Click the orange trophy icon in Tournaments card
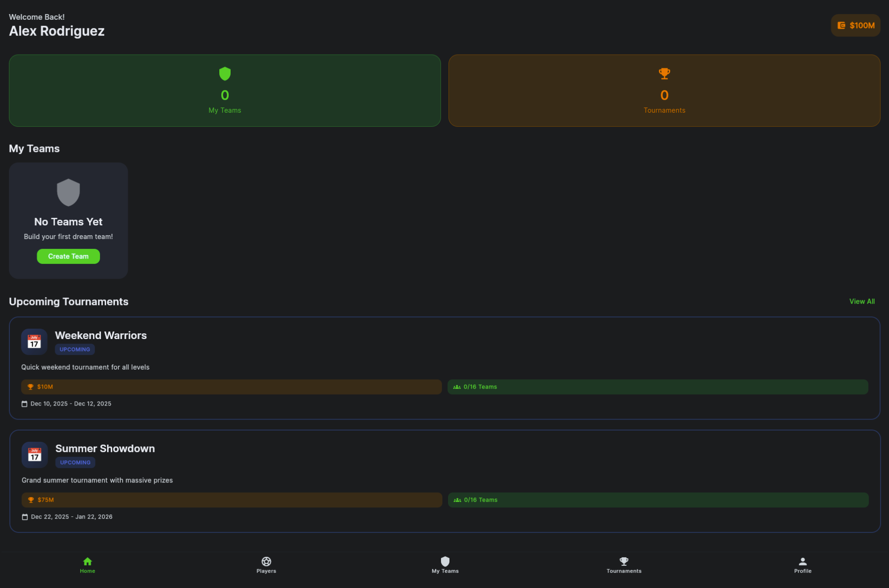Screen dimensions: 889x588 664,74
